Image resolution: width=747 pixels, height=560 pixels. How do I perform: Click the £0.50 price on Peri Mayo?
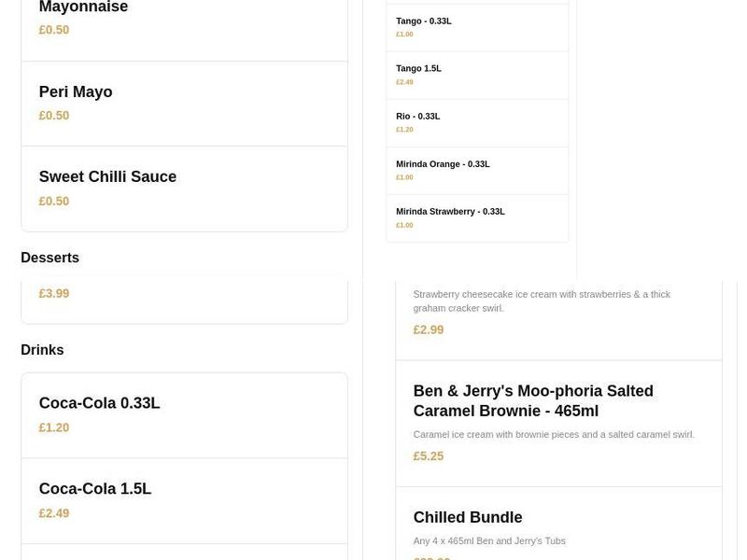pos(53,116)
